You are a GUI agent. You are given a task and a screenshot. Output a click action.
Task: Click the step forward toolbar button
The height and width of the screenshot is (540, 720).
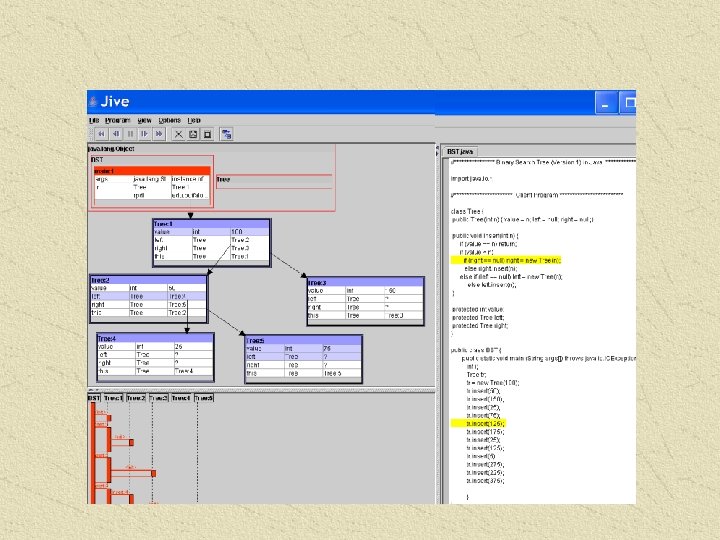point(144,134)
